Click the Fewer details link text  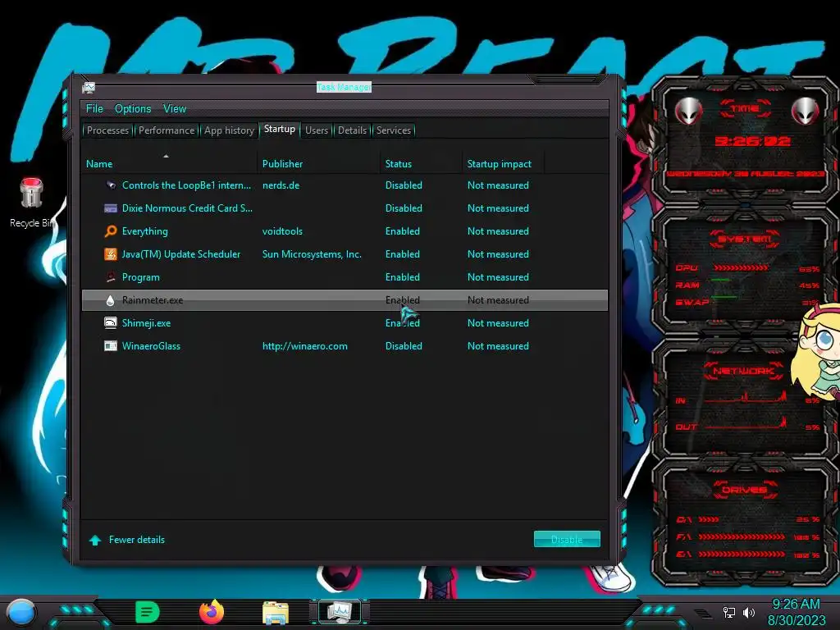pyautogui.click(x=137, y=540)
